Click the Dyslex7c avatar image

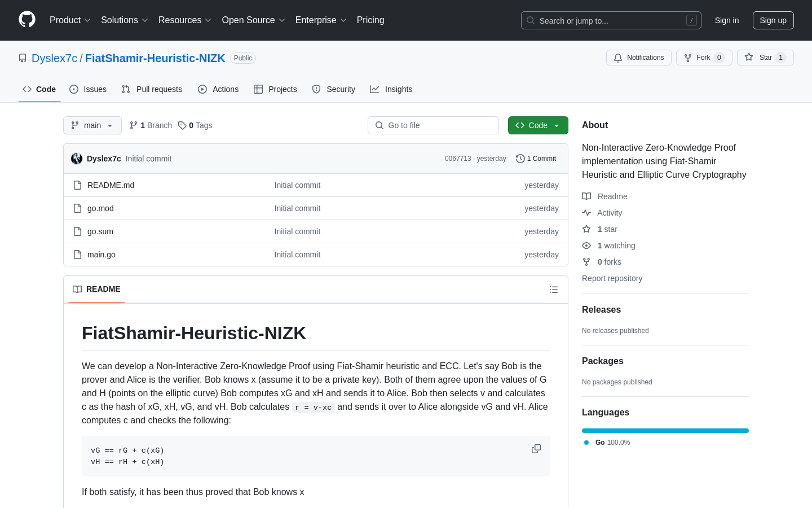point(77,159)
